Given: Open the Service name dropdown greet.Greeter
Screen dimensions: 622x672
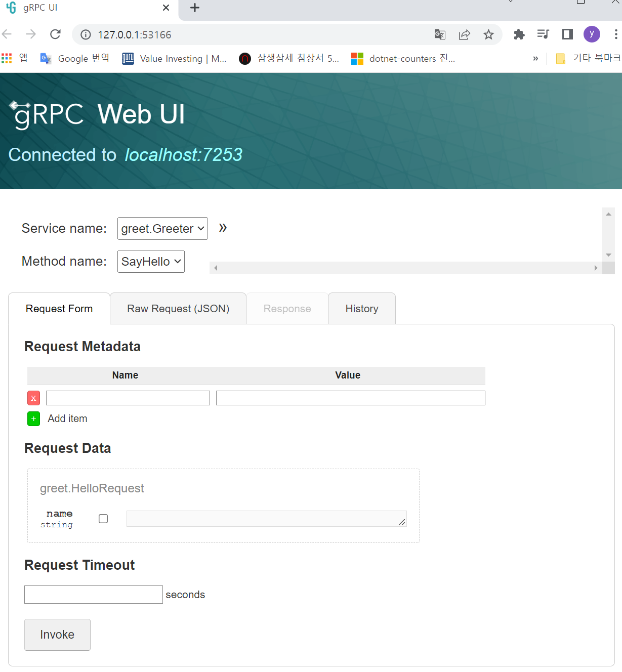Looking at the screenshot, I should point(162,229).
